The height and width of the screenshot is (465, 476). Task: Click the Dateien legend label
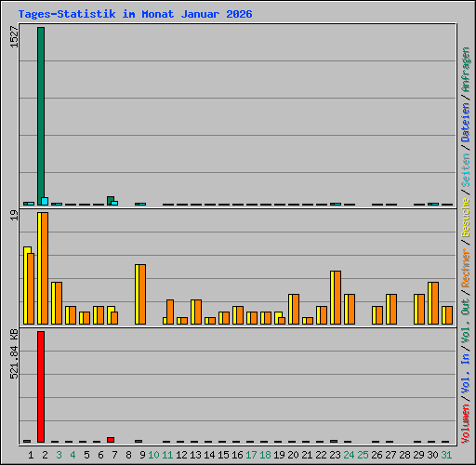[466, 122]
